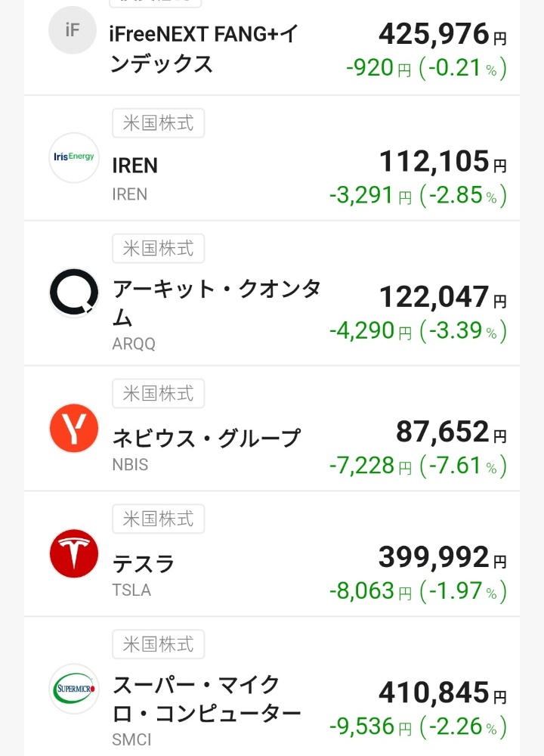Tap the 米国株式 tag above テスラ
Screen dimensions: 544x756
[x=158, y=519]
